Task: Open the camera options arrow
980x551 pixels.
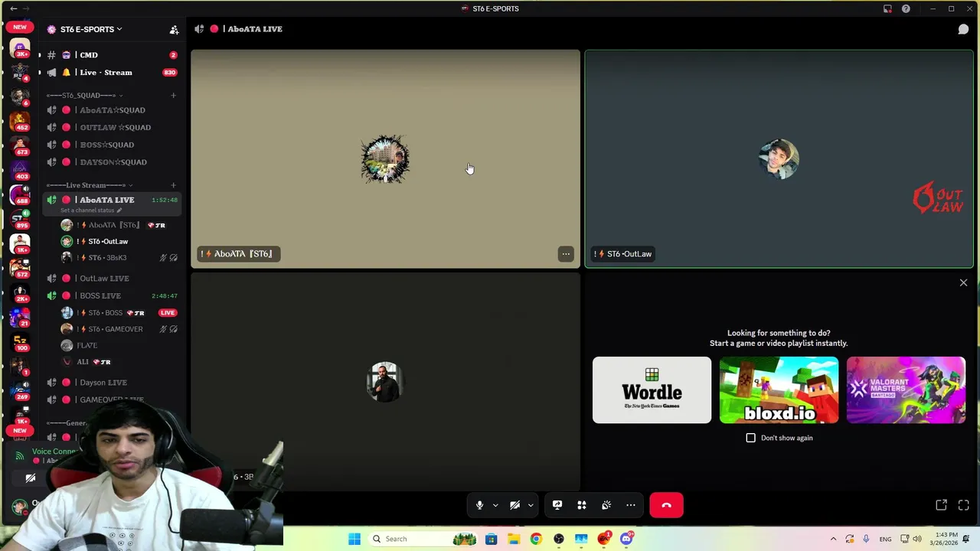Action: [531, 505]
